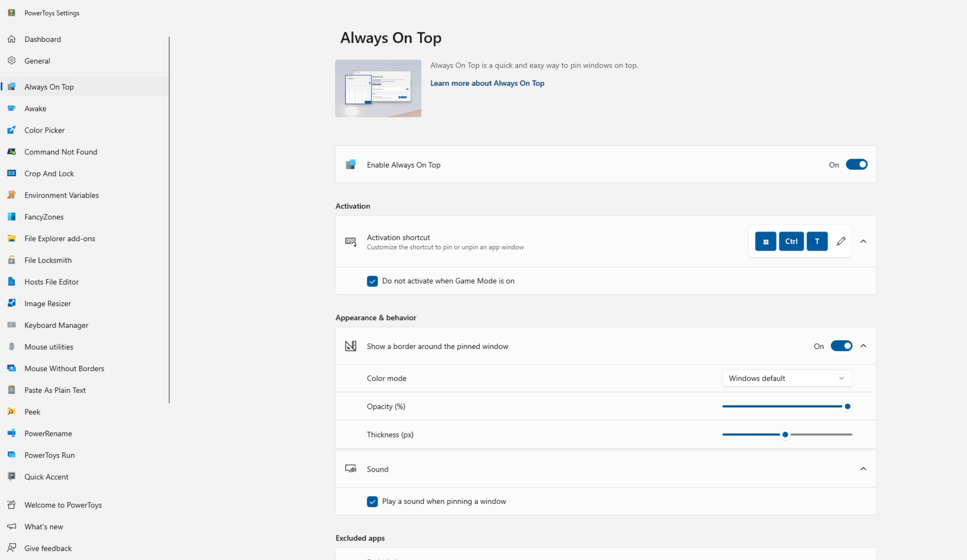The image size is (967, 560).
Task: Disable border around the pinned window
Action: coord(842,346)
